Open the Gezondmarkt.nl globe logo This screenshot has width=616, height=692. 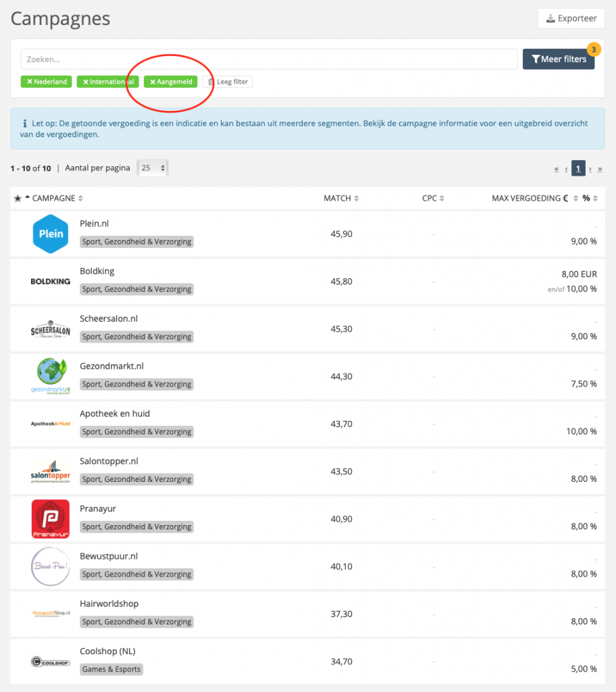point(51,376)
